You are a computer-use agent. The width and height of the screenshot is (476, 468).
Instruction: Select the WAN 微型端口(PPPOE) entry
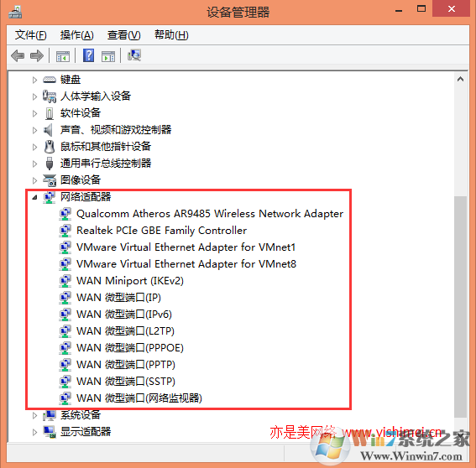[x=130, y=347]
